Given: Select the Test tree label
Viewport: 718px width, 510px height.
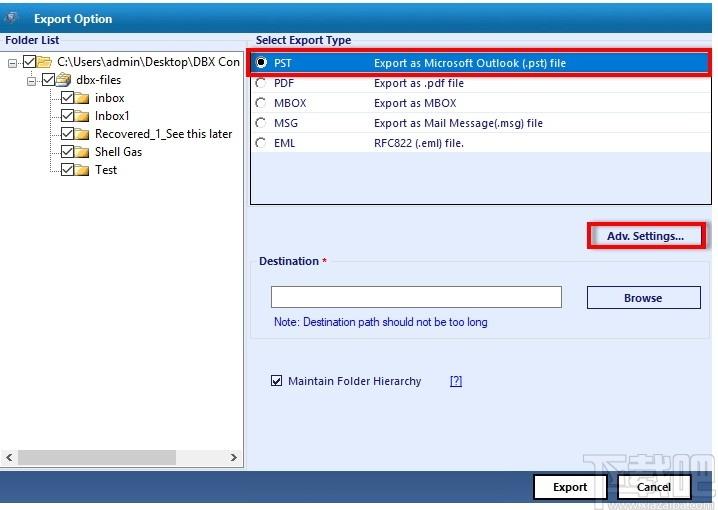Looking at the screenshot, I should pyautogui.click(x=106, y=170).
